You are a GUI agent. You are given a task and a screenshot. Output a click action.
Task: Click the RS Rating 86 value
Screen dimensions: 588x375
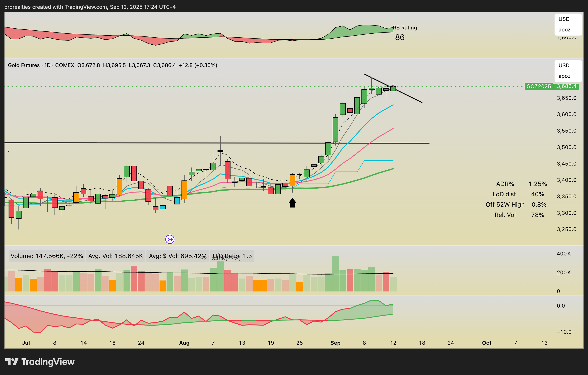coord(400,37)
